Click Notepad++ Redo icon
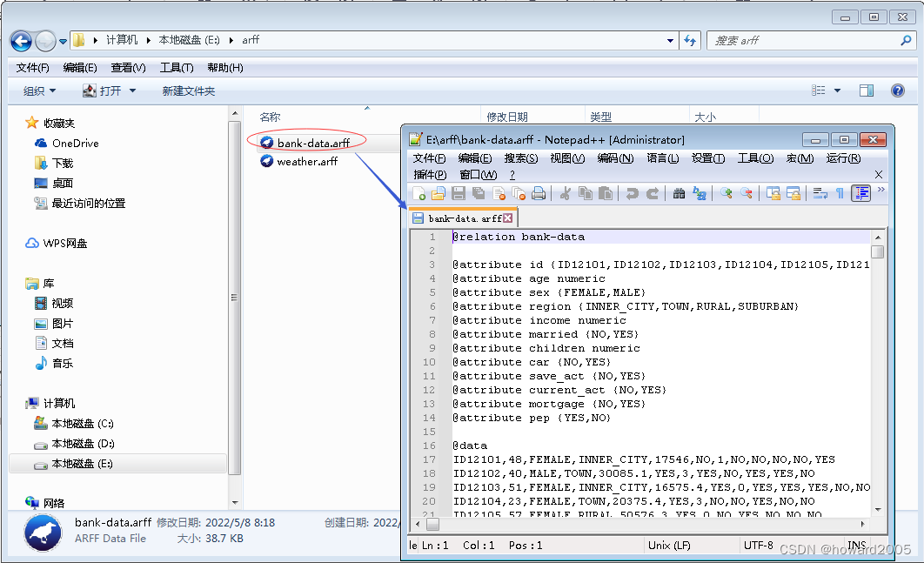The width and height of the screenshot is (924, 563). click(653, 193)
